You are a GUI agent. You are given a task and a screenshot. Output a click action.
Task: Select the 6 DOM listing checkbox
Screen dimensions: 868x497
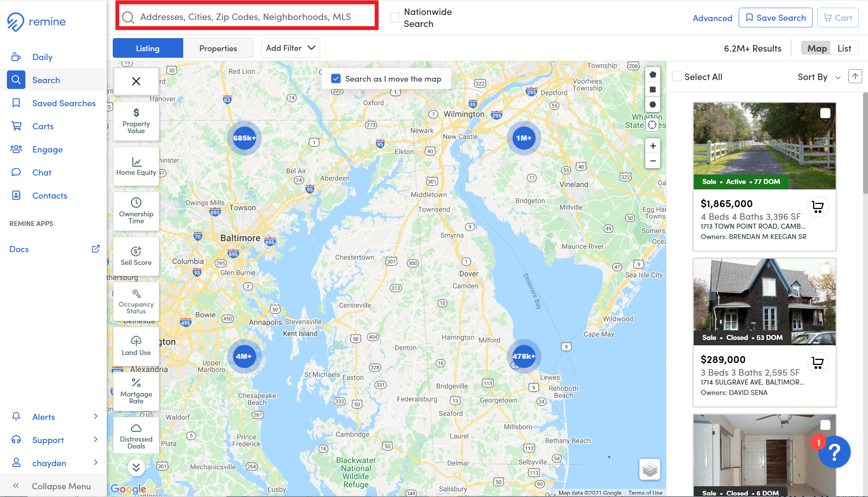(x=825, y=425)
